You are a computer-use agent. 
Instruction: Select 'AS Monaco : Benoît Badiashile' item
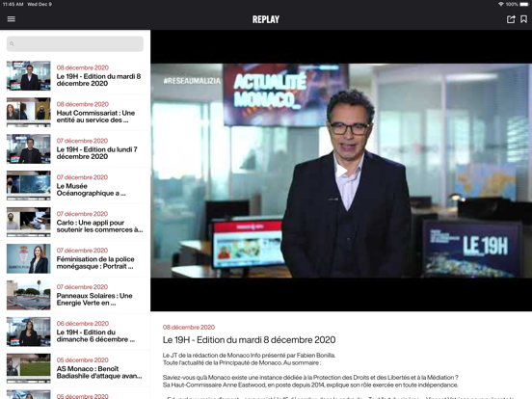click(x=99, y=373)
